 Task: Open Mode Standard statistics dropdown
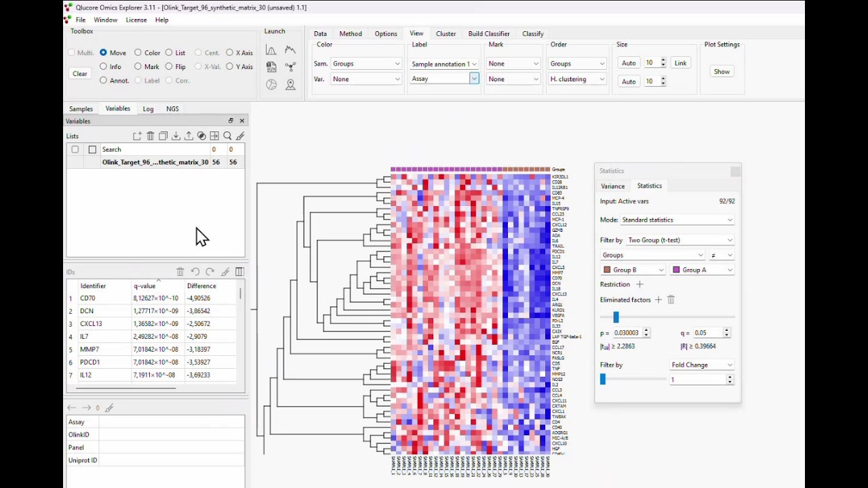pos(677,220)
